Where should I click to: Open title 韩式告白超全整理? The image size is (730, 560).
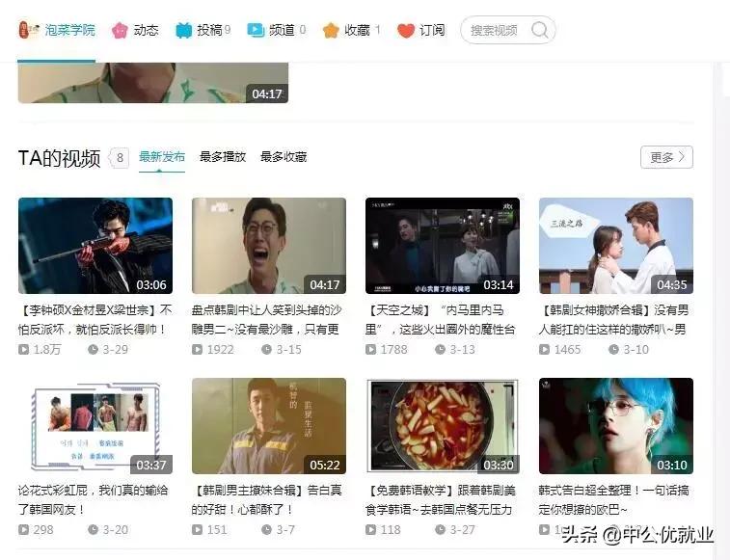pyautogui.click(x=613, y=500)
